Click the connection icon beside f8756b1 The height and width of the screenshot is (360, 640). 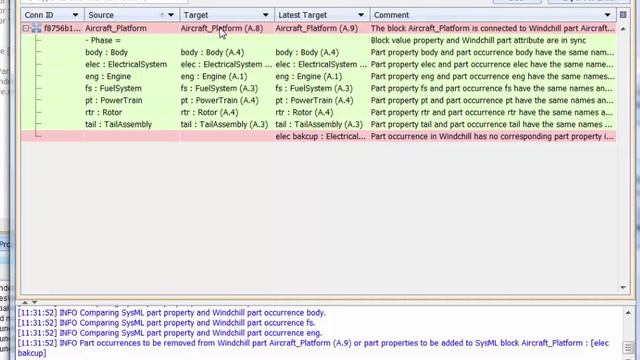click(36, 29)
